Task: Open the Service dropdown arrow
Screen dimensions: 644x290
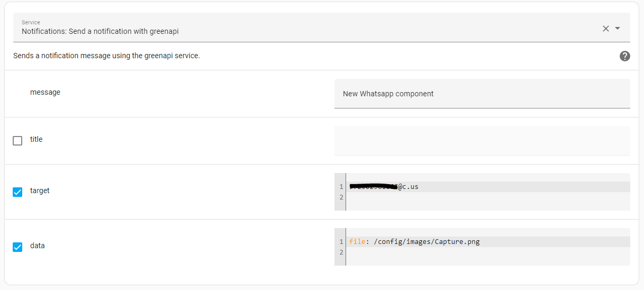Action: [x=618, y=29]
